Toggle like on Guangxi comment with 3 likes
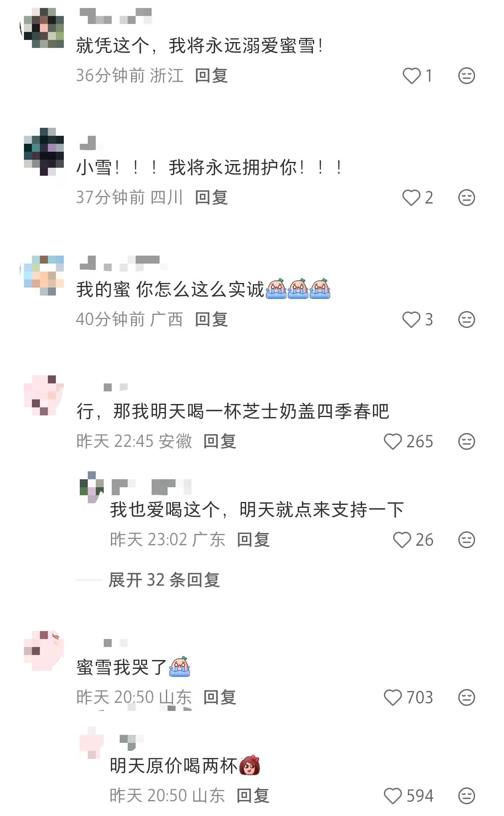 point(412,320)
